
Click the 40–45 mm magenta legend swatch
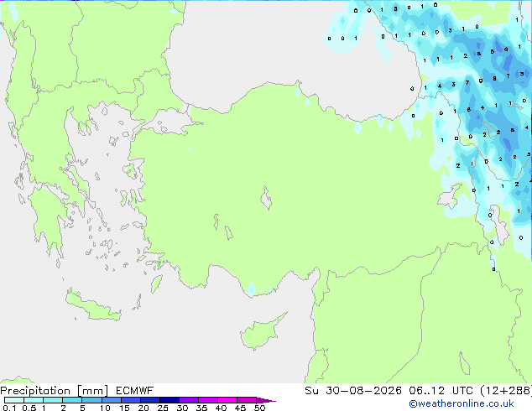(227, 400)
